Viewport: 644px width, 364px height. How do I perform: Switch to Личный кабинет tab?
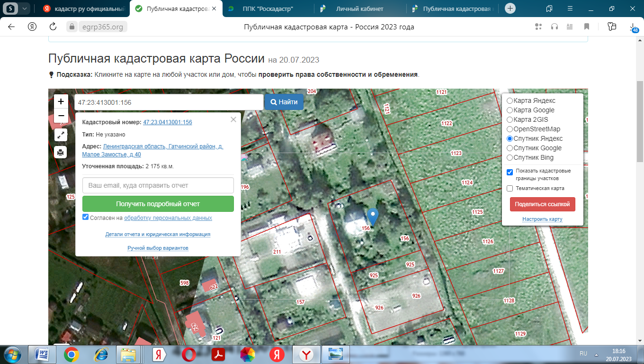[359, 9]
